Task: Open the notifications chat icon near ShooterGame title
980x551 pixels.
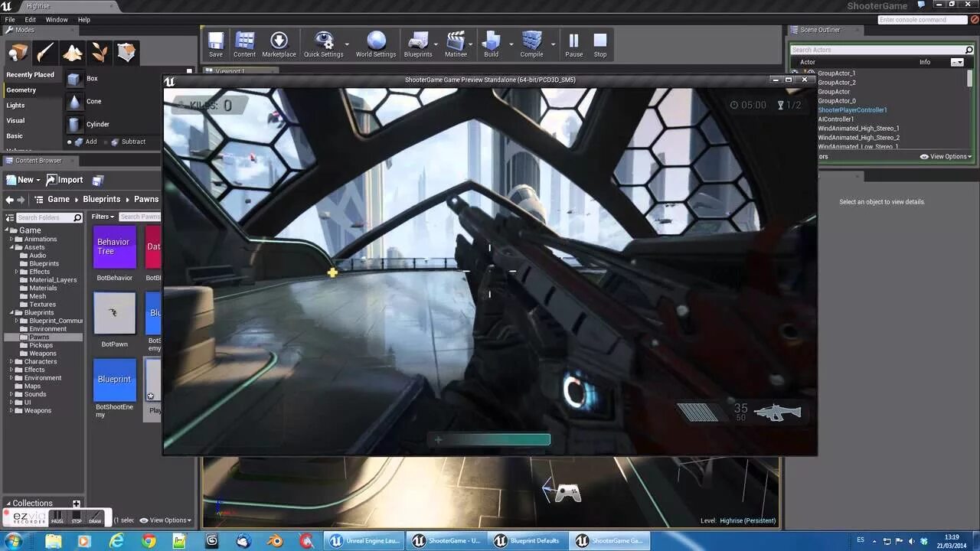Action: click(921, 5)
